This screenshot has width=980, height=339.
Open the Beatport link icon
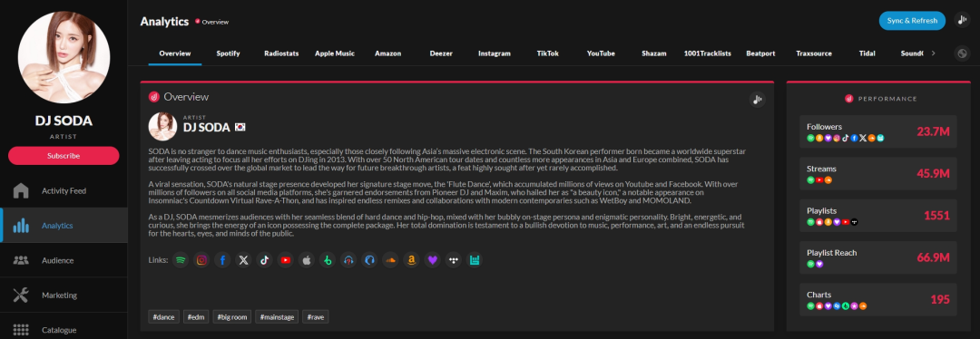pyautogui.click(x=327, y=260)
